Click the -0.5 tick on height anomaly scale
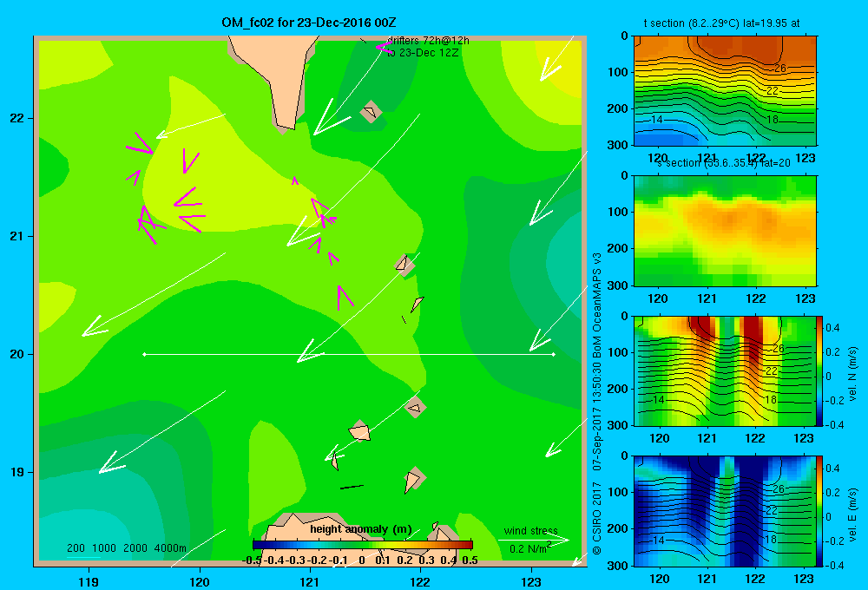The image size is (868, 590). tap(252, 560)
